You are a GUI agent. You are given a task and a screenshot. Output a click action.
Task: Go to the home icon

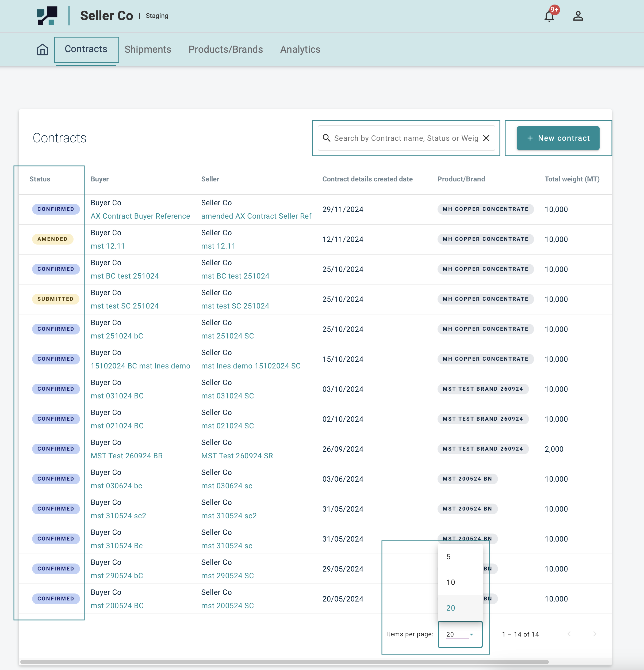tap(42, 50)
